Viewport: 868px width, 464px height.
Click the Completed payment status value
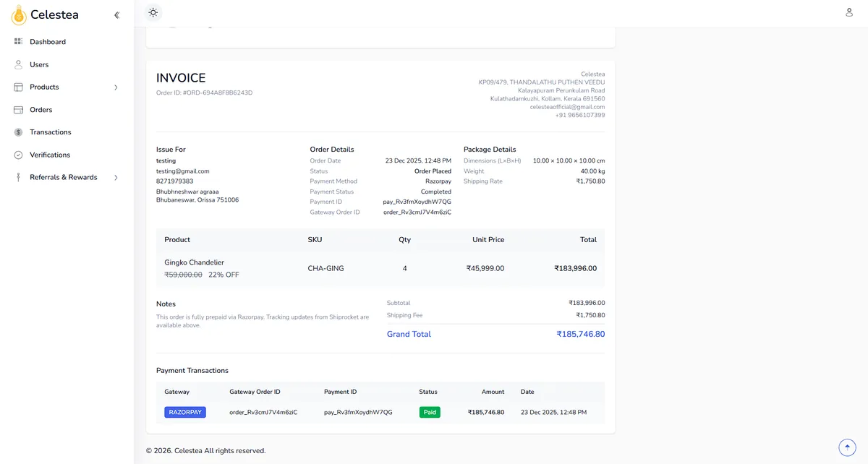coord(436,192)
